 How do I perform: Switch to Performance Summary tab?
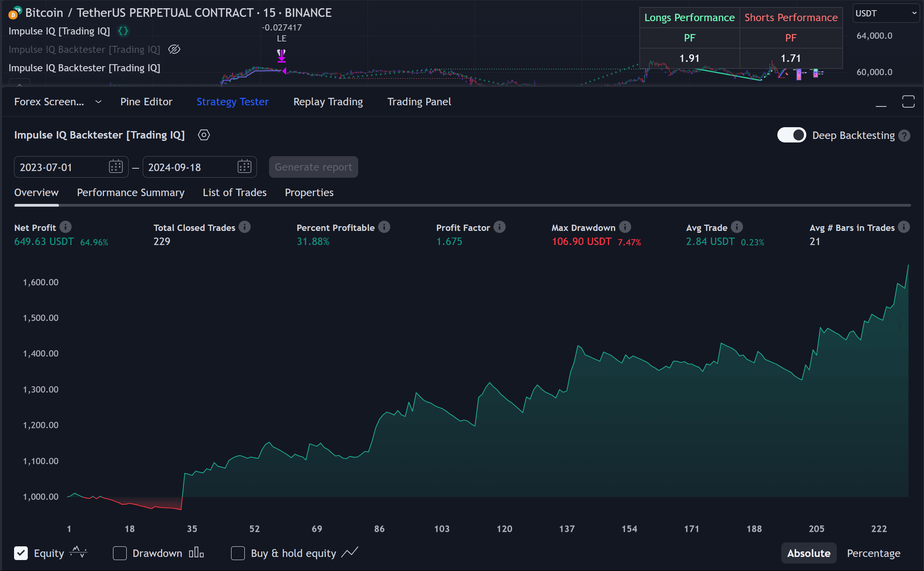[x=131, y=193]
